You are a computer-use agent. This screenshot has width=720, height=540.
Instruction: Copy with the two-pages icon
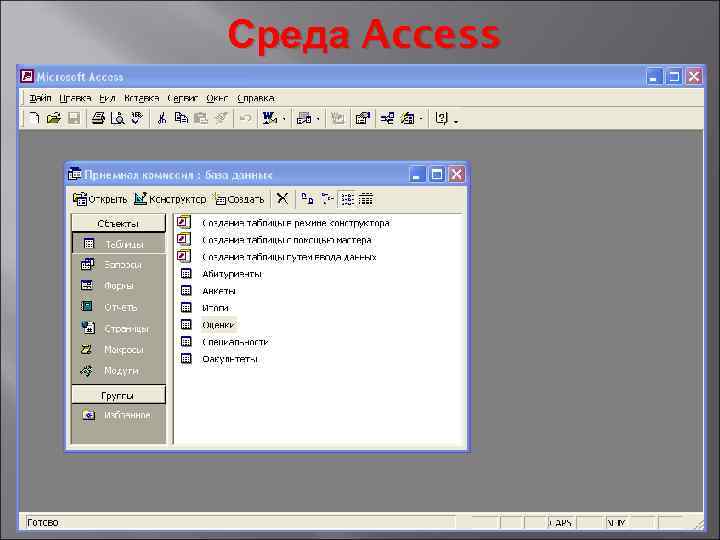[x=181, y=118]
